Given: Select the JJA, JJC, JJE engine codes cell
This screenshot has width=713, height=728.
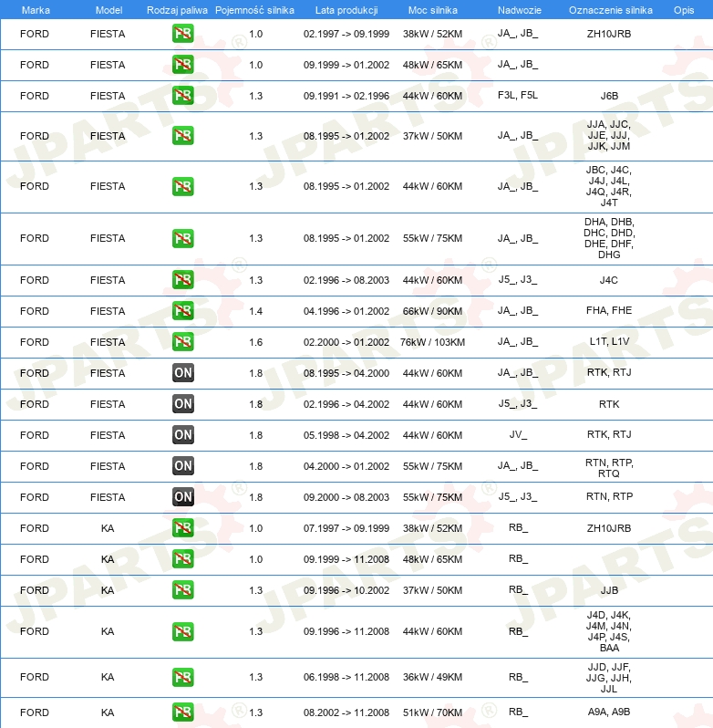Looking at the screenshot, I should click(609, 135).
